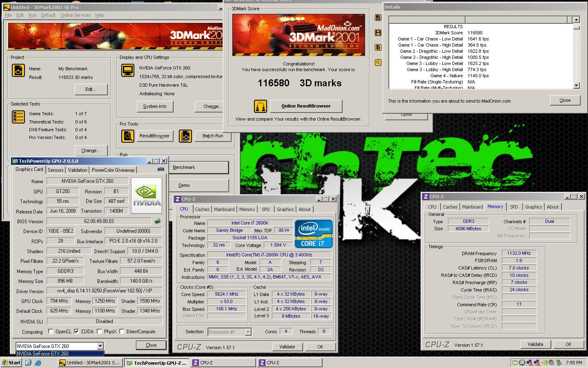Click Change... button under Selected Tests

pos(91,150)
